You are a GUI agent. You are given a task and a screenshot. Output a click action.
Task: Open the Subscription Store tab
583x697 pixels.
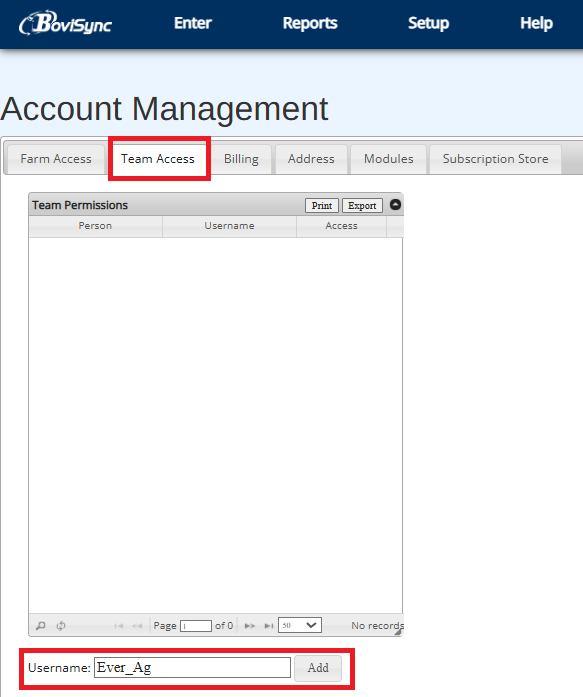(x=495, y=159)
